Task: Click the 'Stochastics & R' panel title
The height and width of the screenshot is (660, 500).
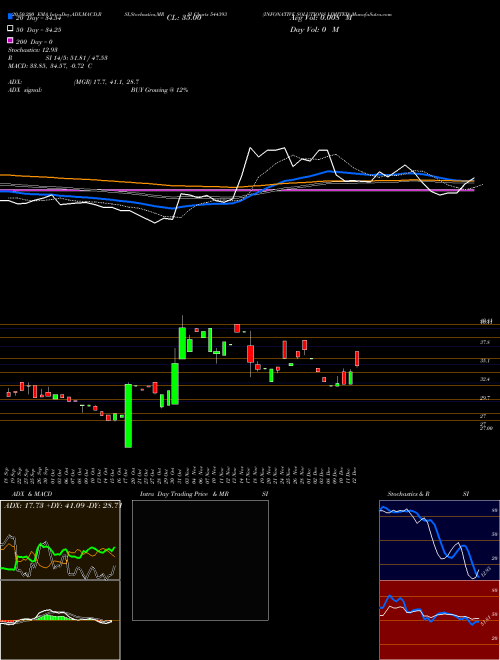Action: coord(408,494)
